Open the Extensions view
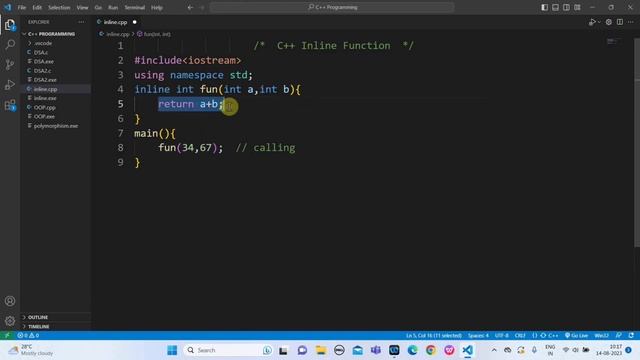640x360 pixels. coord(10,105)
